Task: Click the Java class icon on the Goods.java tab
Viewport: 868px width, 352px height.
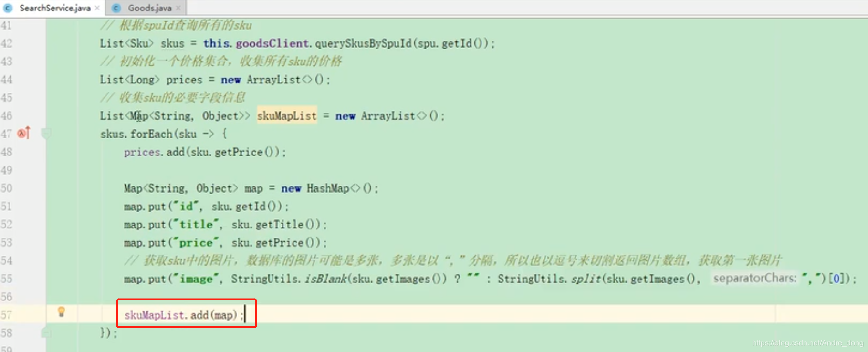Action: tap(116, 8)
